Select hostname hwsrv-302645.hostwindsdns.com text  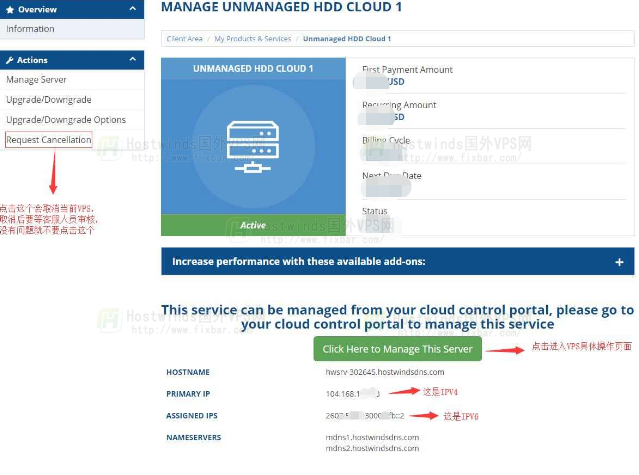click(385, 372)
